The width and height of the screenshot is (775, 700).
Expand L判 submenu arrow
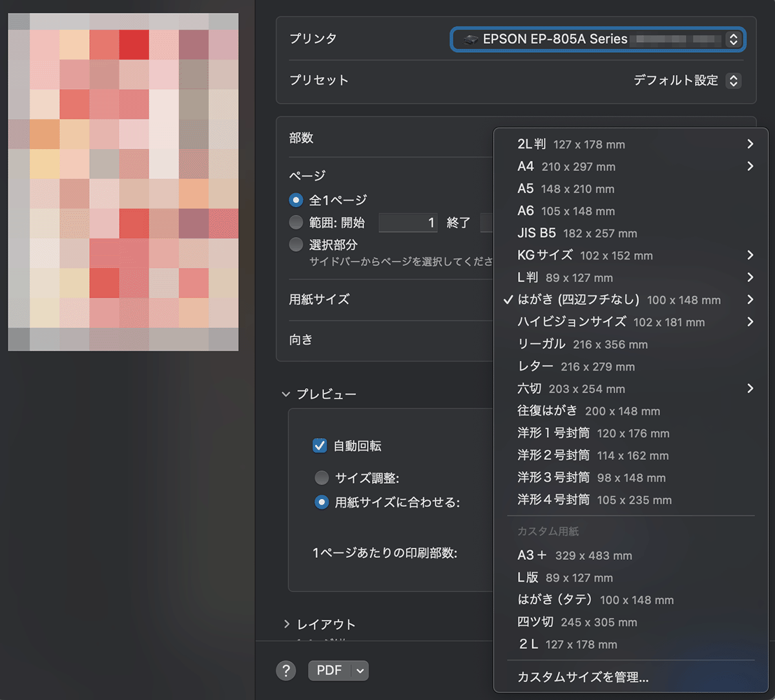(x=750, y=277)
